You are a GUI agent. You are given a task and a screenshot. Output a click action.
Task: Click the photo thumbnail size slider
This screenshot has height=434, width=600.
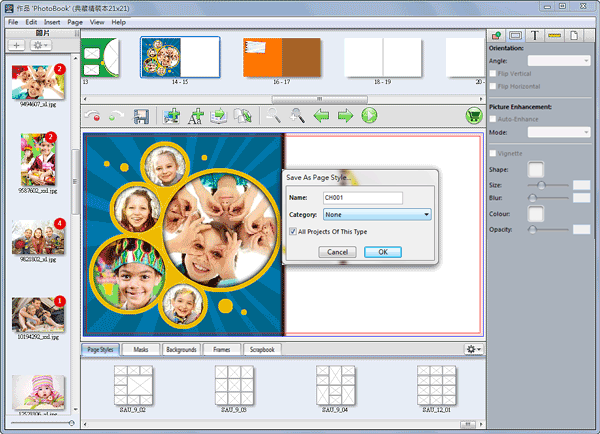[x=42, y=423]
